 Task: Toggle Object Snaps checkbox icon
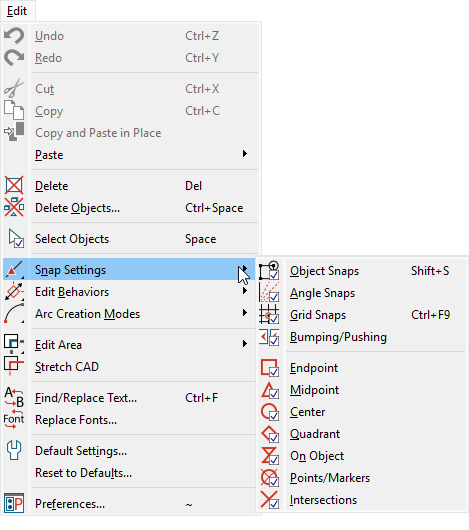(x=269, y=270)
